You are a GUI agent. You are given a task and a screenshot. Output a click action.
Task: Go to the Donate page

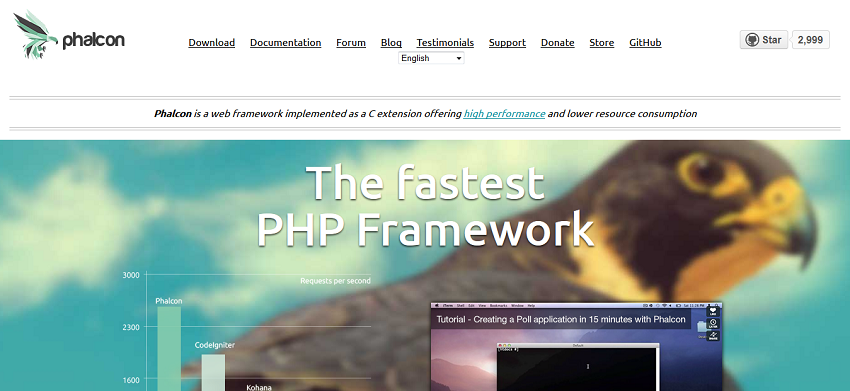tap(557, 42)
